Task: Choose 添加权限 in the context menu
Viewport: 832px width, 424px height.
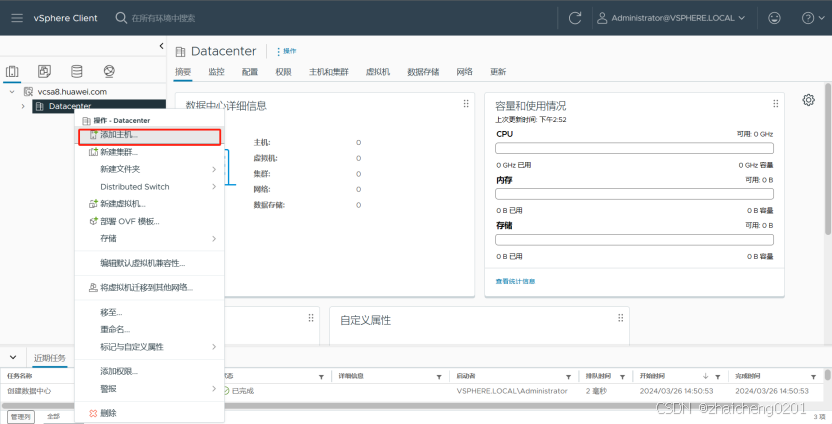Action: click(150, 371)
